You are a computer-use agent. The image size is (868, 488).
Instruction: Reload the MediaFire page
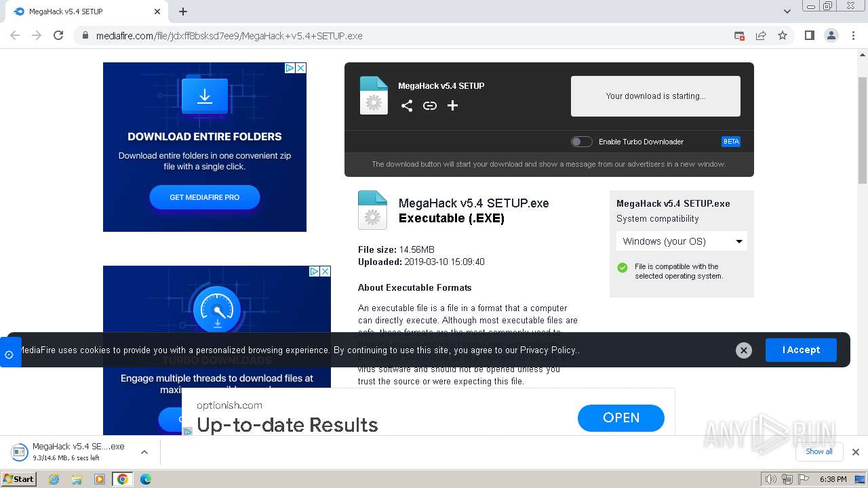[x=58, y=35]
